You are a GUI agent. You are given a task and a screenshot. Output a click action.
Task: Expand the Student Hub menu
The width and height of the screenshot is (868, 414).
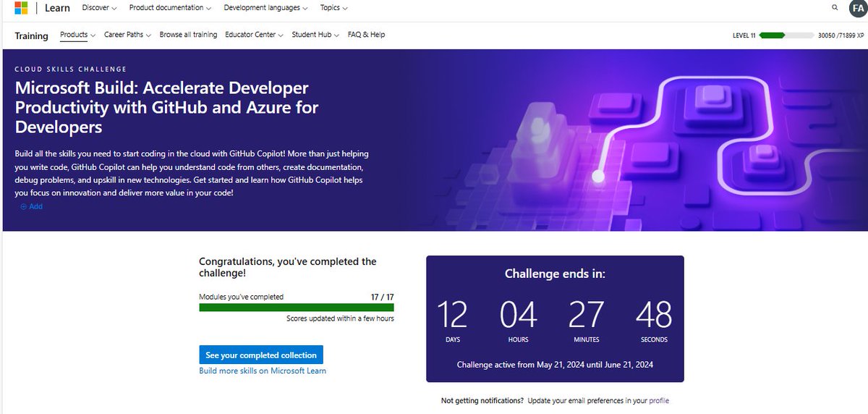click(x=315, y=35)
